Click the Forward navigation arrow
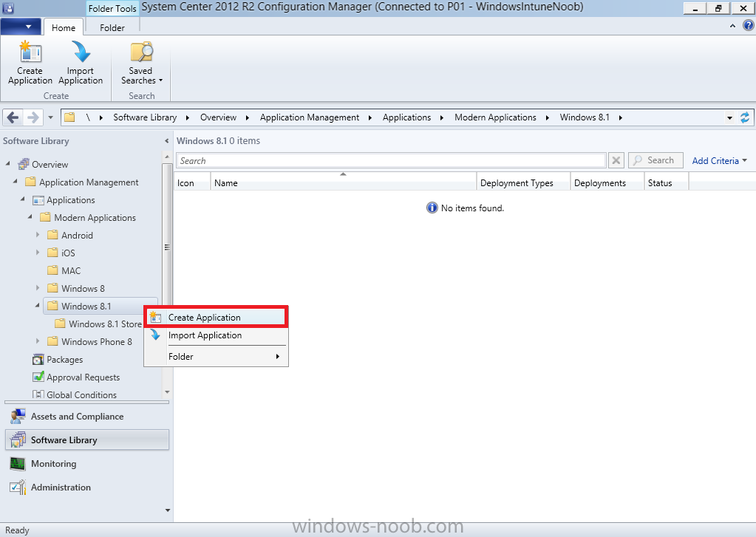 tap(33, 117)
